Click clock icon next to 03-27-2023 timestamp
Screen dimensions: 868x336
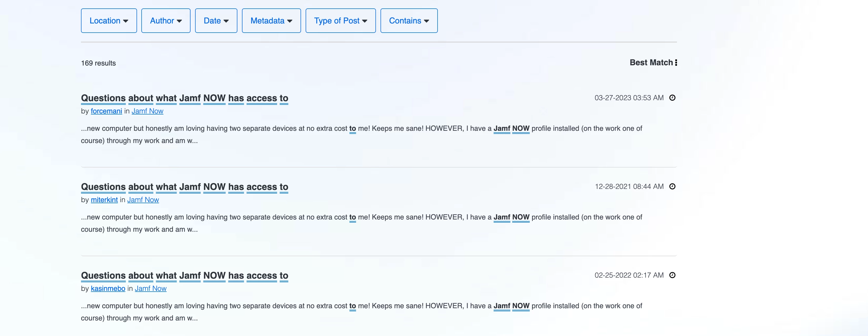[x=672, y=98]
